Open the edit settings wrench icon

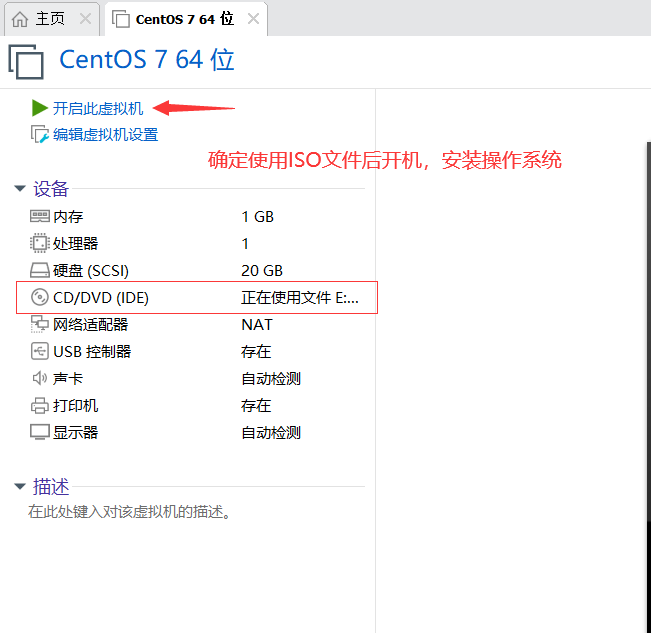click(x=40, y=134)
